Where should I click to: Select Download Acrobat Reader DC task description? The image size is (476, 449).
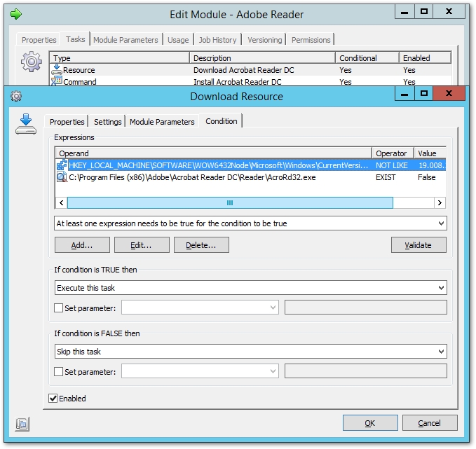(x=244, y=70)
